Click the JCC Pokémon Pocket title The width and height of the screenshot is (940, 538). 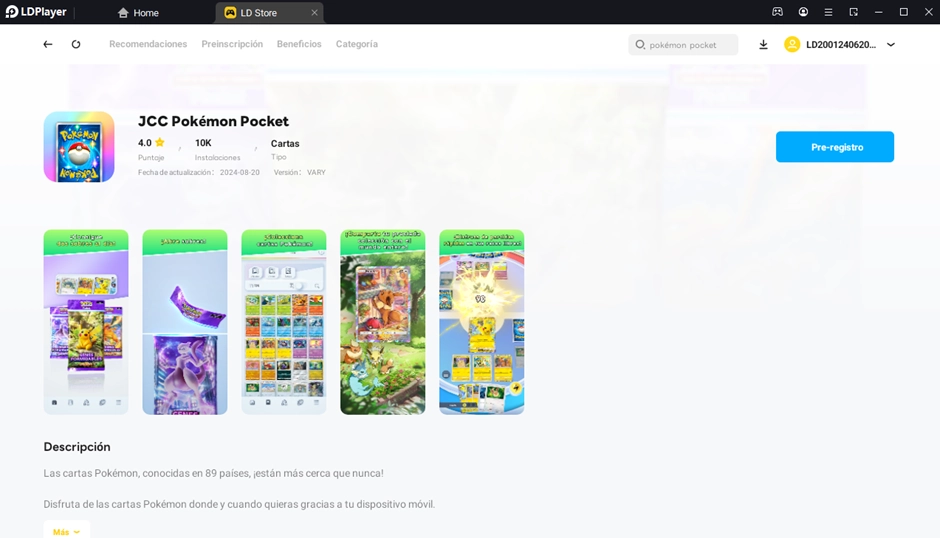pyautogui.click(x=213, y=121)
